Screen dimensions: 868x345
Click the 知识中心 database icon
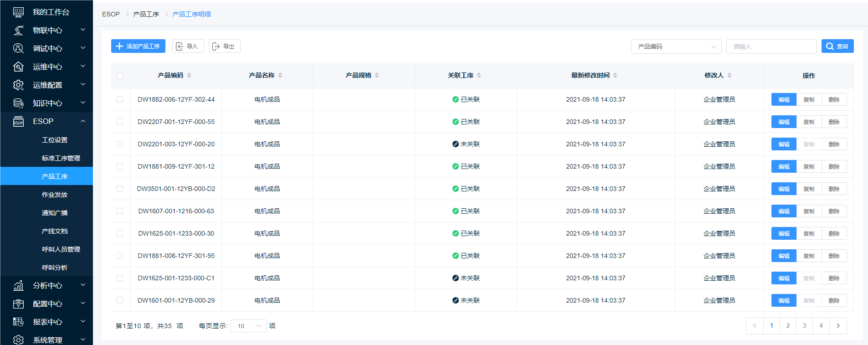pyautogui.click(x=18, y=103)
